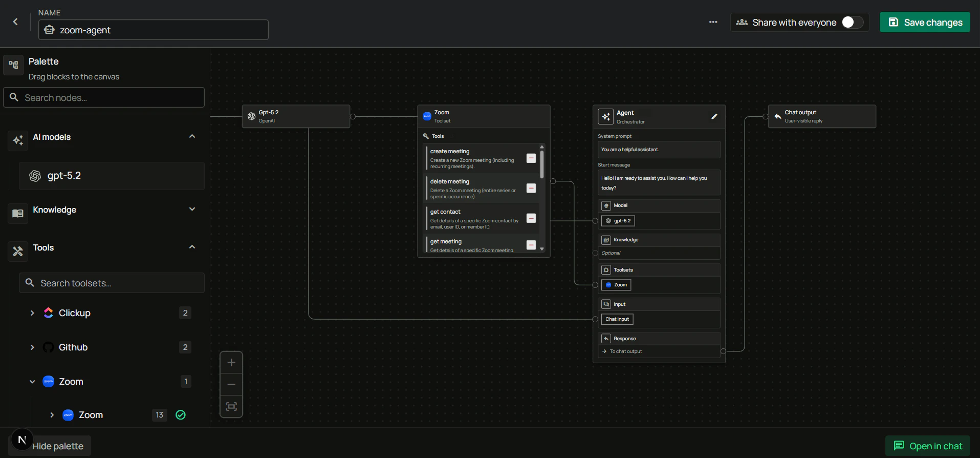Click the 13 tools count badge
Image resolution: width=980 pixels, height=458 pixels.
(x=160, y=415)
